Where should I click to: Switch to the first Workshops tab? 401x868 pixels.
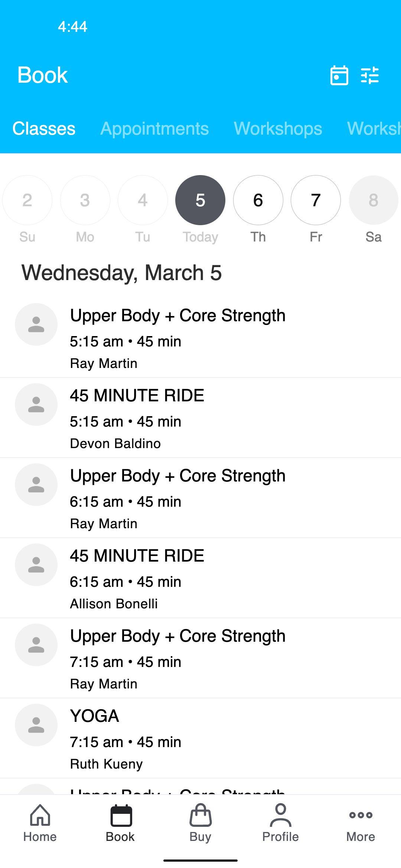278,129
